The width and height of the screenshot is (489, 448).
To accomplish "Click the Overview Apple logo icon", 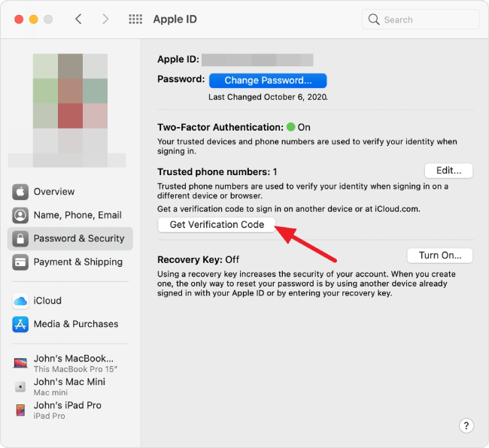I will pyautogui.click(x=20, y=192).
